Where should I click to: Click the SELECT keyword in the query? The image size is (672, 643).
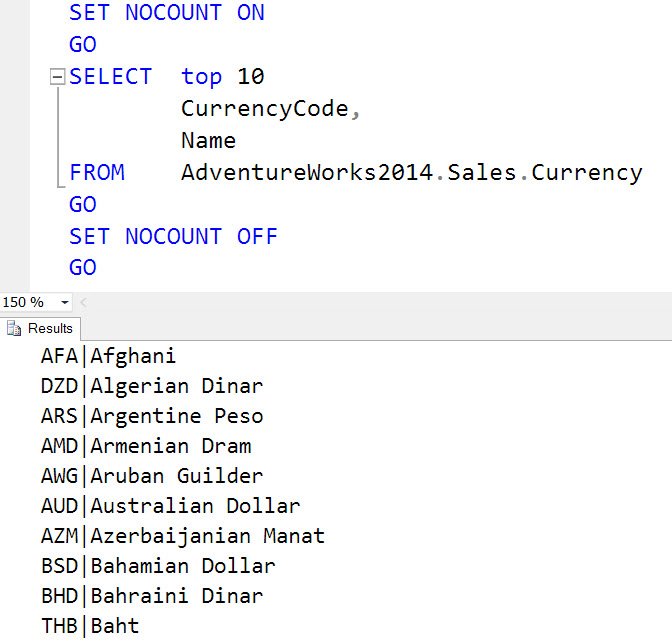pyautogui.click(x=111, y=77)
